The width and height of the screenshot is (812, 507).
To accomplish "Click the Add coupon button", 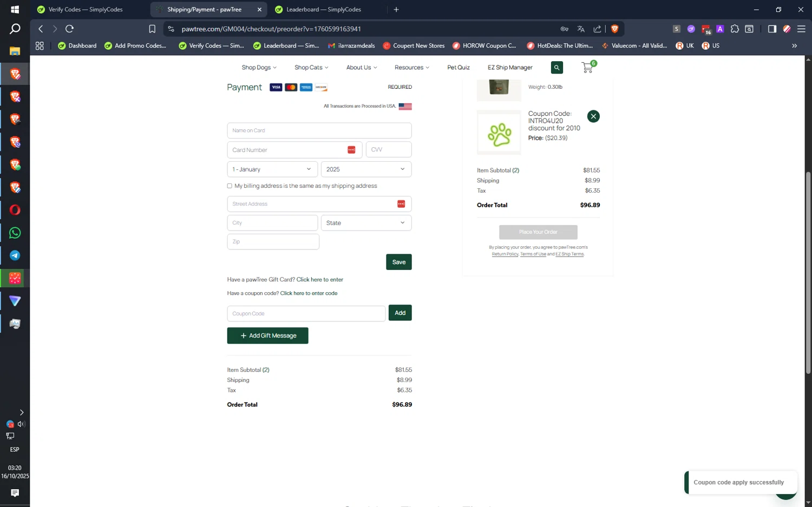I will [x=400, y=313].
